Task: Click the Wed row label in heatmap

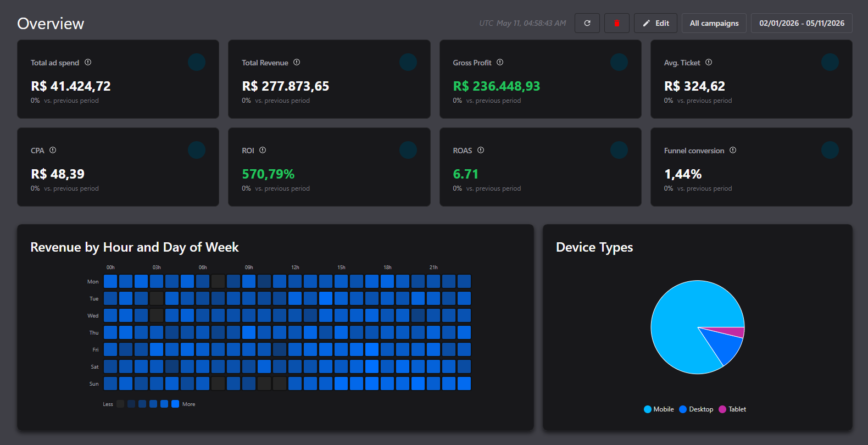Action: tap(93, 316)
